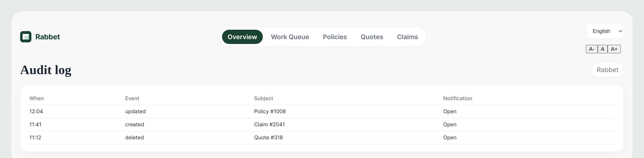The image size is (644, 158).
Task: Open the Overview tab
Action: click(242, 37)
